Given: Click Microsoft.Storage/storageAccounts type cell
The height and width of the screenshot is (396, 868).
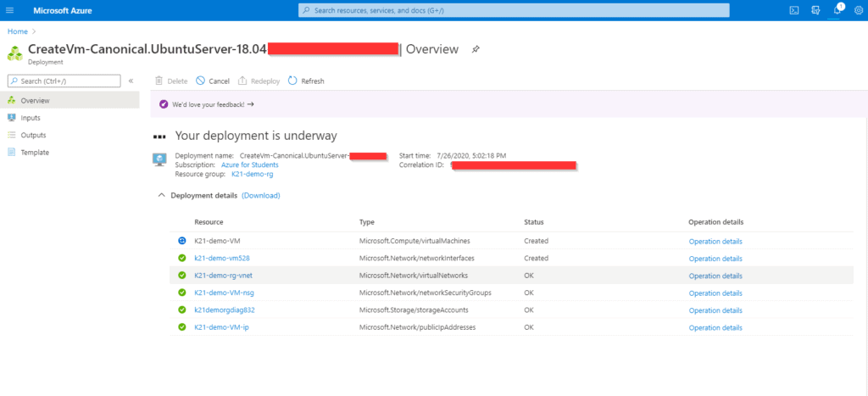Looking at the screenshot, I should coord(414,310).
